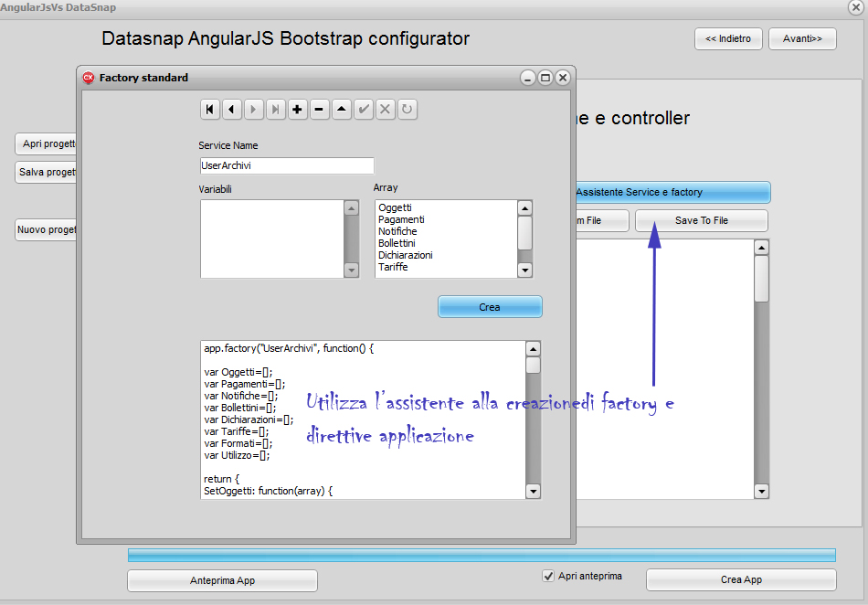Click Array list scrollbar thumb
Image resolution: width=868 pixels, height=605 pixels.
click(x=524, y=233)
